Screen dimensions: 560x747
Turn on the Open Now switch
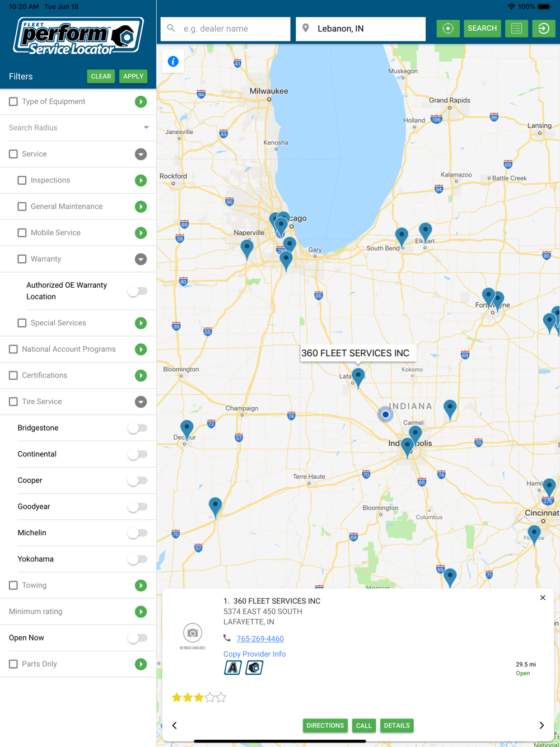pyautogui.click(x=137, y=638)
